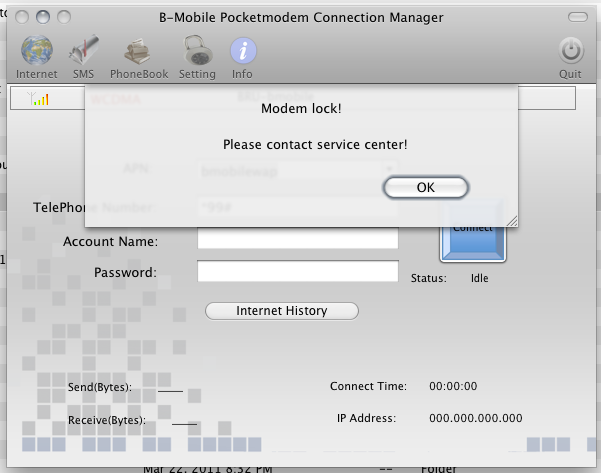601x473 pixels.
Task: Click the Telephone Number field
Action: (x=297, y=208)
